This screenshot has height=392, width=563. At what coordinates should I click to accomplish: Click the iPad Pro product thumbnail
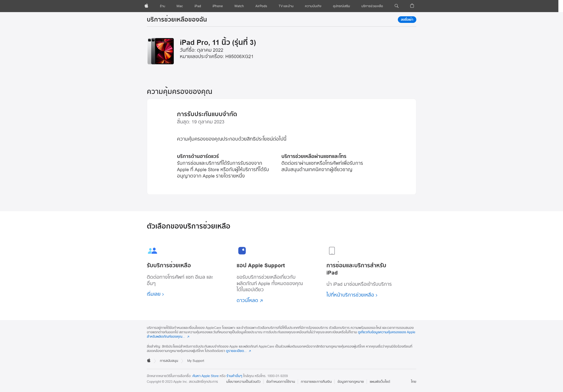161,51
